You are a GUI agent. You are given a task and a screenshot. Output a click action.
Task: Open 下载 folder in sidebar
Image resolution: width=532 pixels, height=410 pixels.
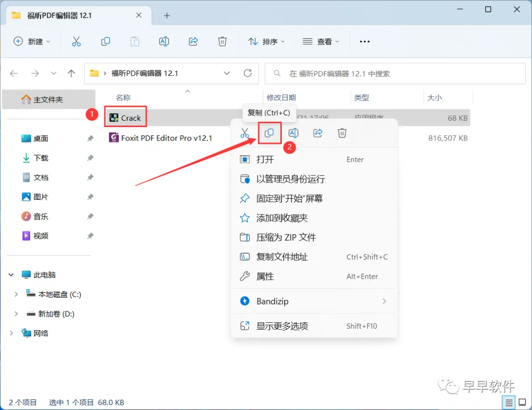(41, 158)
